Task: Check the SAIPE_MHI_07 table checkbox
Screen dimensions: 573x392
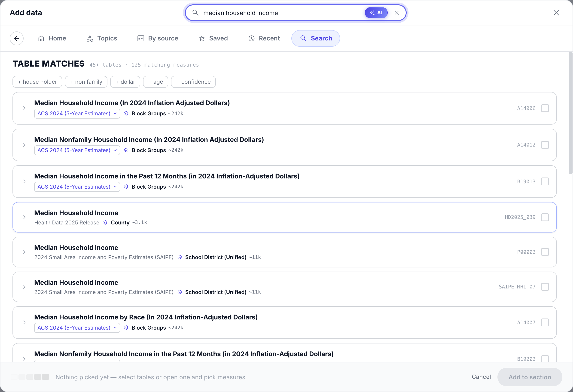Action: [545, 287]
